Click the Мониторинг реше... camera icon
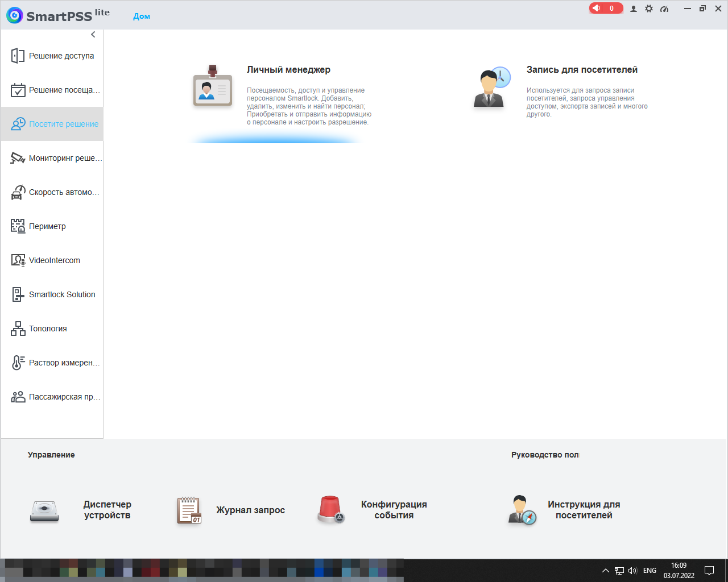This screenshot has width=728, height=582. click(x=18, y=158)
